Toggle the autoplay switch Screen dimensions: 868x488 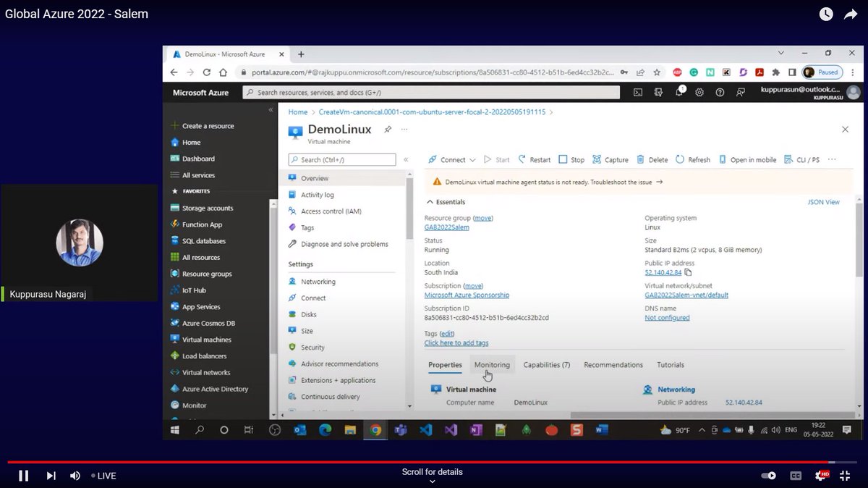click(769, 476)
